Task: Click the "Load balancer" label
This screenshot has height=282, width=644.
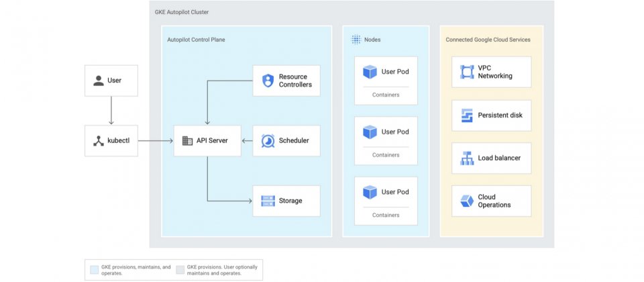Action: pos(499,158)
